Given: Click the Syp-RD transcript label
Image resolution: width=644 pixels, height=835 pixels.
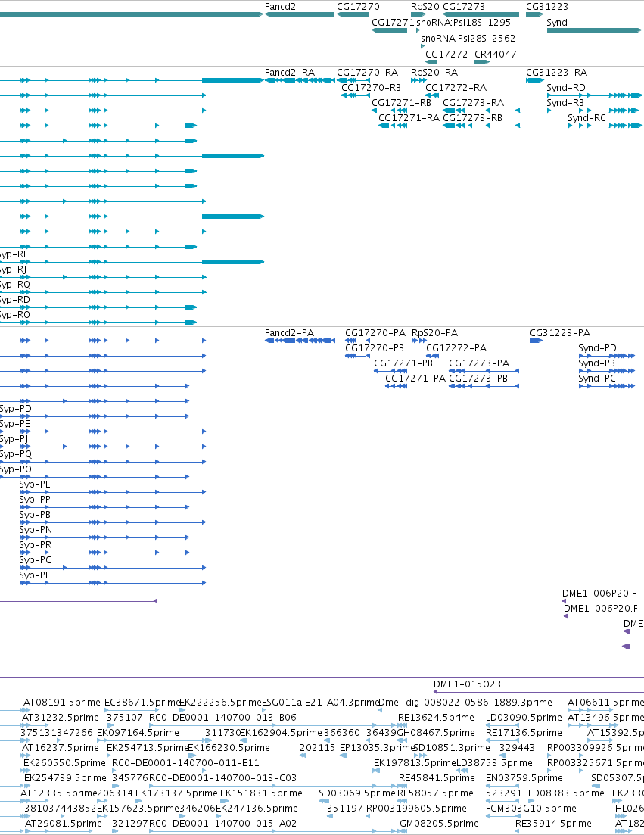Looking at the screenshot, I should (x=15, y=299).
